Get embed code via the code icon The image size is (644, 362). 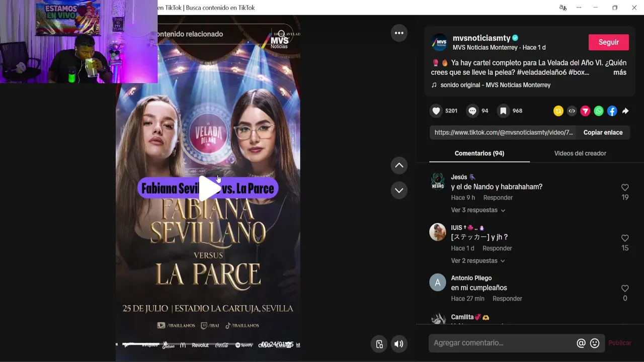[572, 111]
